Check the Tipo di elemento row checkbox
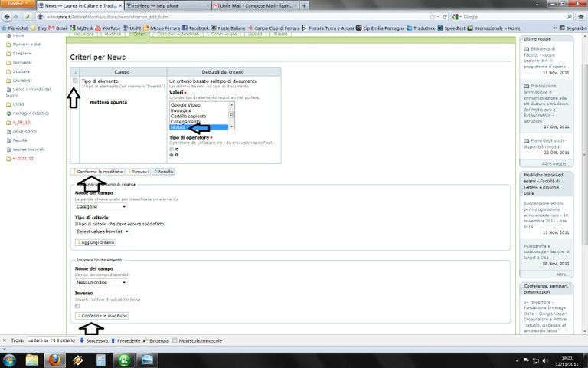This screenshot has height=368, width=588. pyautogui.click(x=75, y=80)
